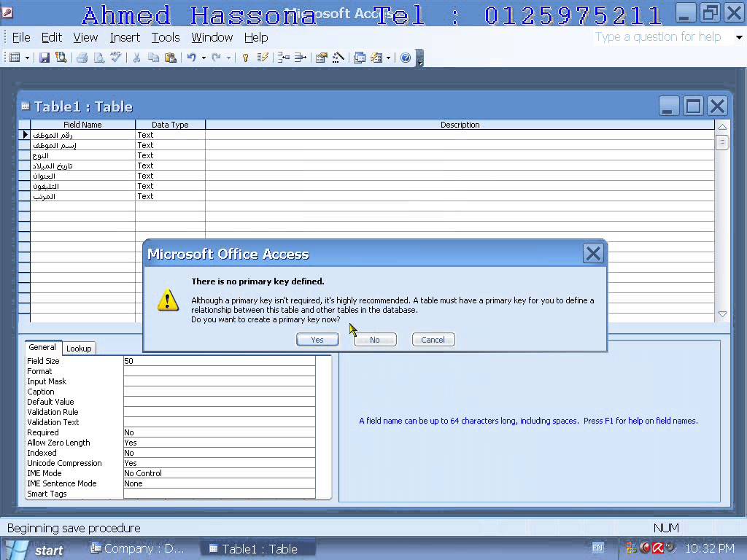The width and height of the screenshot is (747, 560).
Task: Click No in the primary key dialog
Action: pos(375,340)
